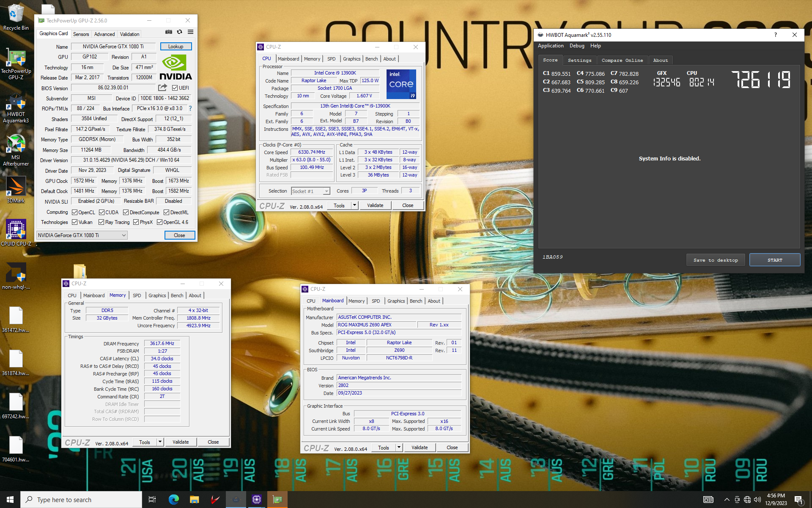This screenshot has width=812, height=508.
Task: Expand Tools arrow in CPU-Z CPU window
Action: [354, 205]
